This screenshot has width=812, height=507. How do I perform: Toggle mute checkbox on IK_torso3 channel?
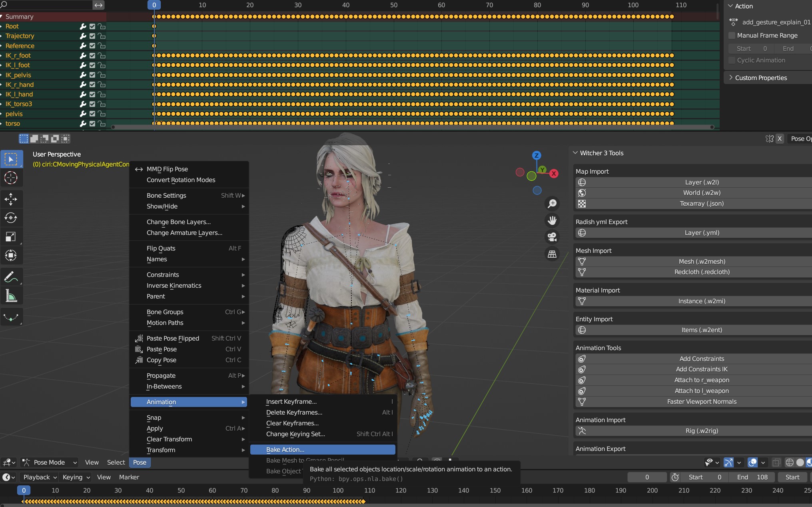coord(92,104)
